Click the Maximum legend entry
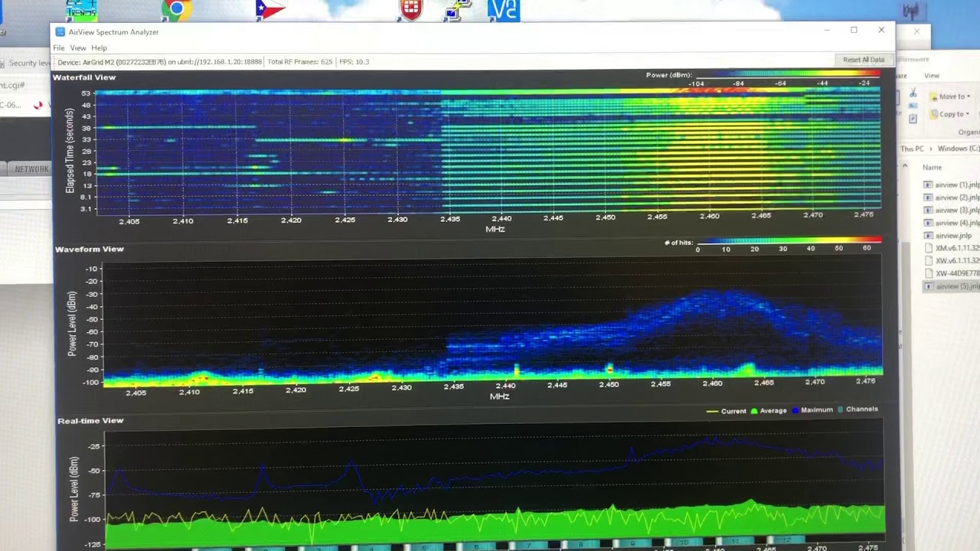This screenshot has width=980, height=551. pos(812,410)
